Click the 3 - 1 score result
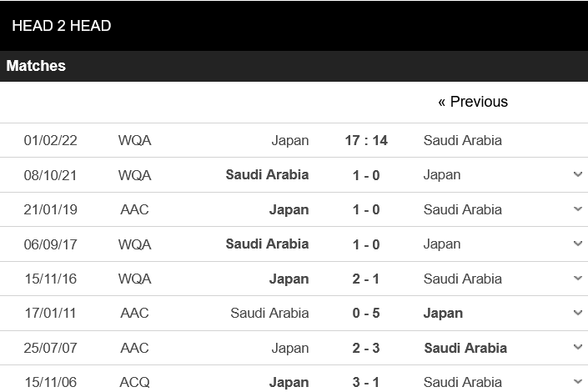 [x=366, y=382]
